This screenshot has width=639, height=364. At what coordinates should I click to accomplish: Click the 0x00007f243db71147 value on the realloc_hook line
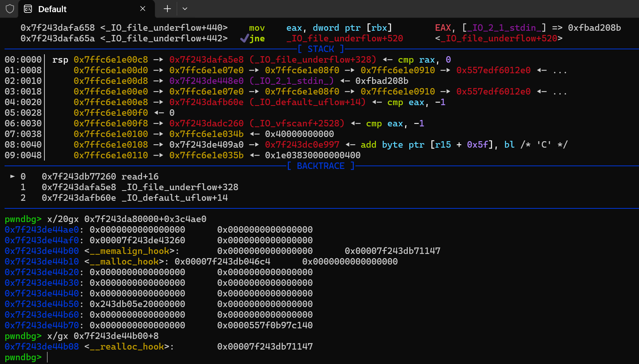(265, 347)
